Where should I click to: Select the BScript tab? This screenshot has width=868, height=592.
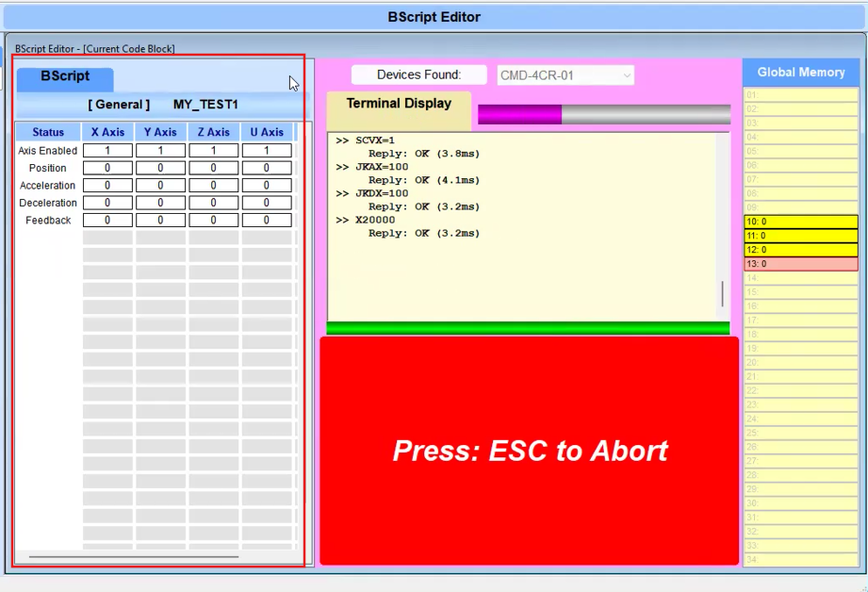click(65, 78)
